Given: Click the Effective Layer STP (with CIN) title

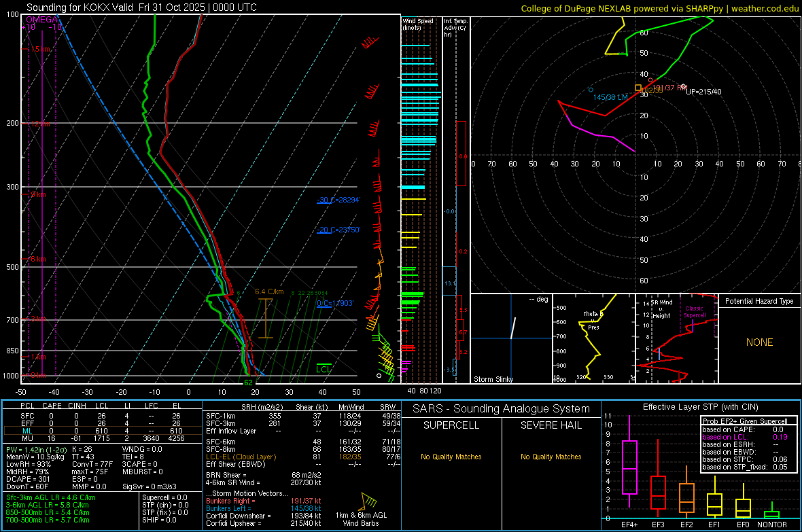Looking at the screenshot, I should (x=700, y=407).
